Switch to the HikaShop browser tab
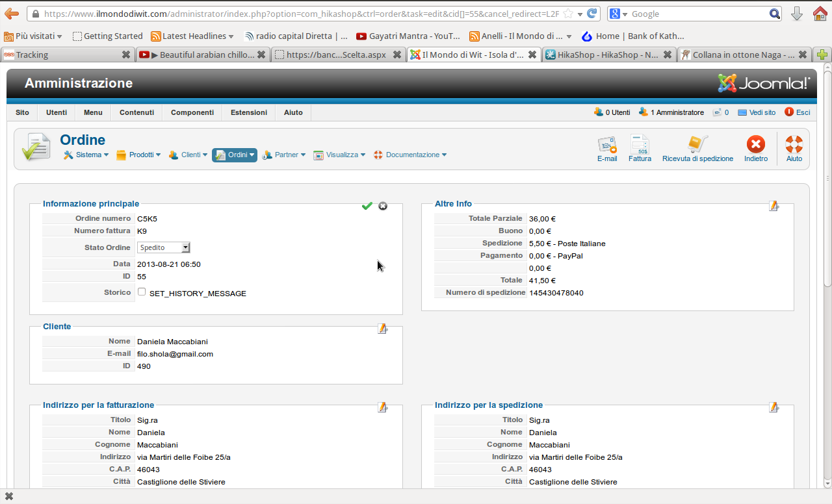 (x=609, y=55)
